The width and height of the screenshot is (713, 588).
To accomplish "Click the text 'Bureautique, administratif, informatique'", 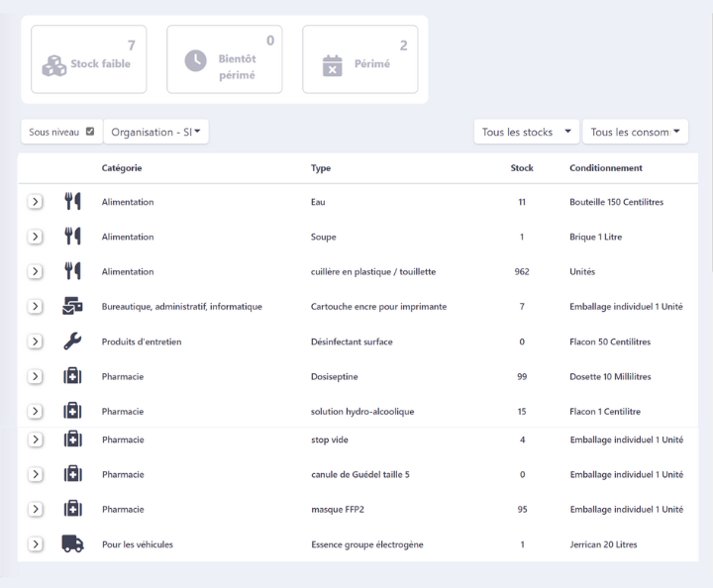I will (x=182, y=306).
